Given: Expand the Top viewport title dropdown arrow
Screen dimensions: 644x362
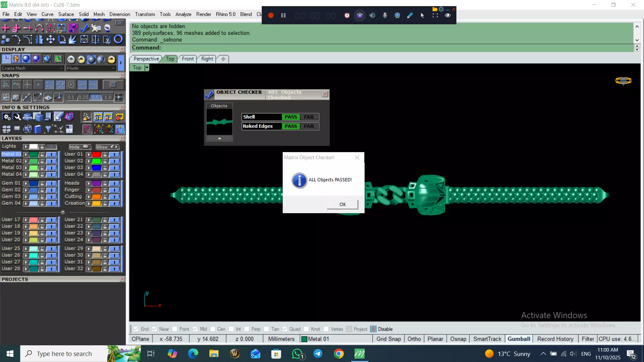Looking at the screenshot, I should click(147, 68).
